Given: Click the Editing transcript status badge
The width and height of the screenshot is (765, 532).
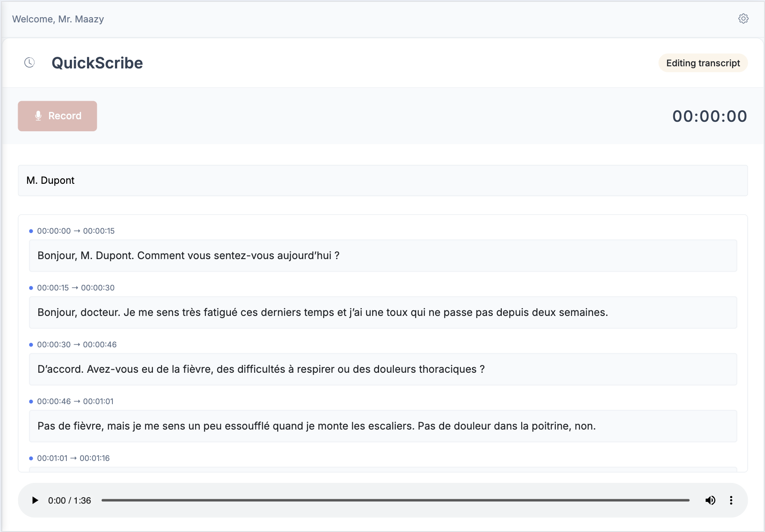Looking at the screenshot, I should (x=703, y=63).
